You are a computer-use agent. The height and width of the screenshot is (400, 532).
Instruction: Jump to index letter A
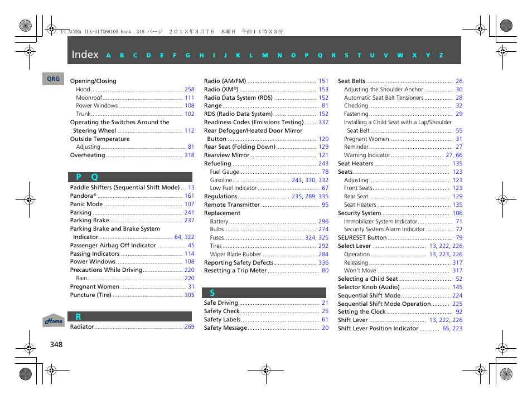click(x=108, y=55)
